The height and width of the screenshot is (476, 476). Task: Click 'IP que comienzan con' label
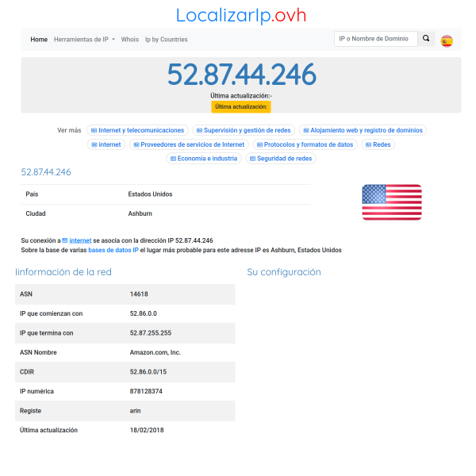(51, 313)
